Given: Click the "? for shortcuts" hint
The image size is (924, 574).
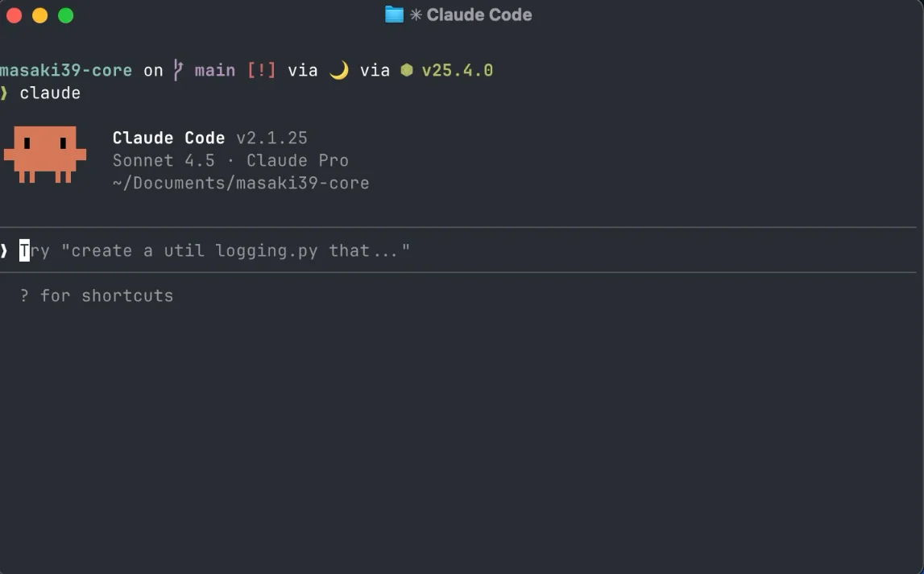Looking at the screenshot, I should coord(97,296).
